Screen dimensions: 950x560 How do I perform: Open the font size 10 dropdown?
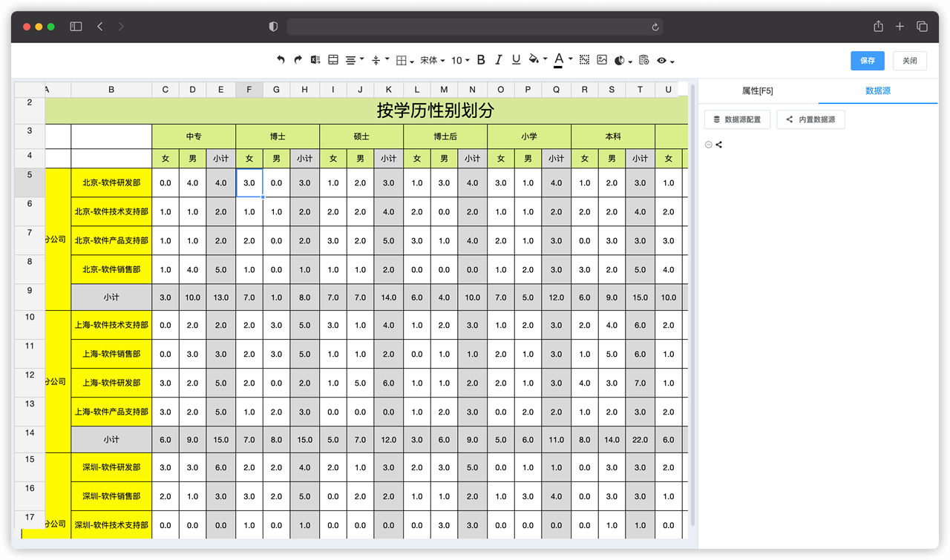point(460,61)
